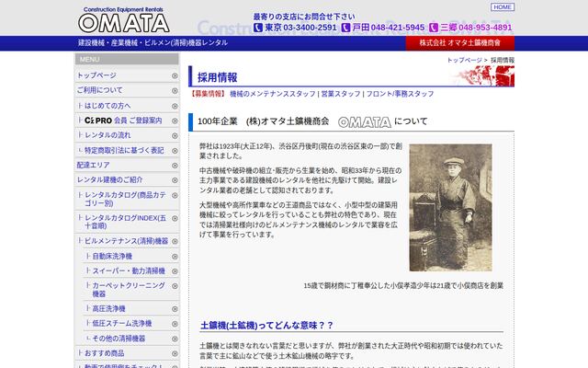Jump to フロント/事務スタッフ recruitment link
The width and height of the screenshot is (588, 368).
pyautogui.click(x=400, y=94)
